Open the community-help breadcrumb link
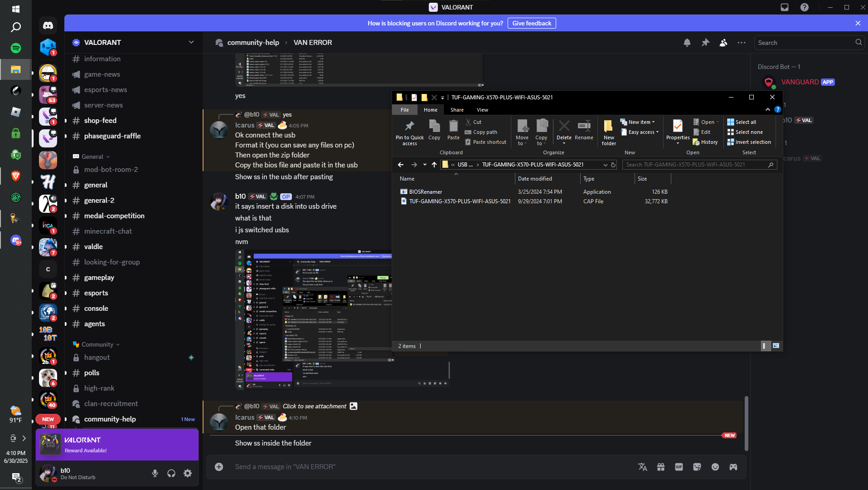The width and height of the screenshot is (868, 490). pyautogui.click(x=253, y=42)
